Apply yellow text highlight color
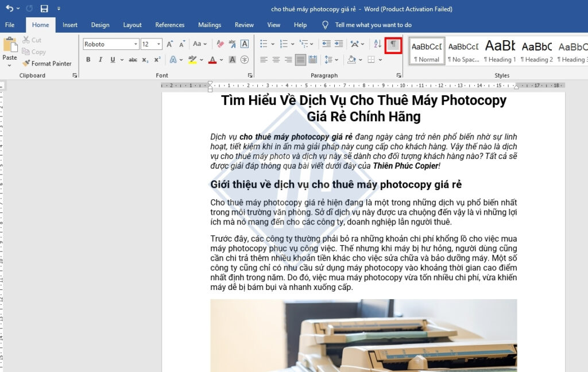The width and height of the screenshot is (588, 372). tap(192, 60)
